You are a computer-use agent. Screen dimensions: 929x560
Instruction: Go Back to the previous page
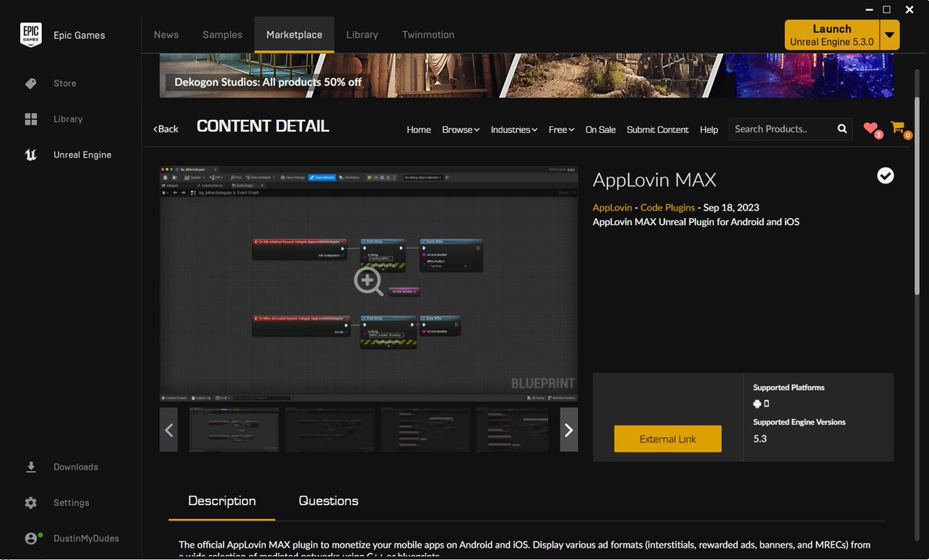coord(166,129)
